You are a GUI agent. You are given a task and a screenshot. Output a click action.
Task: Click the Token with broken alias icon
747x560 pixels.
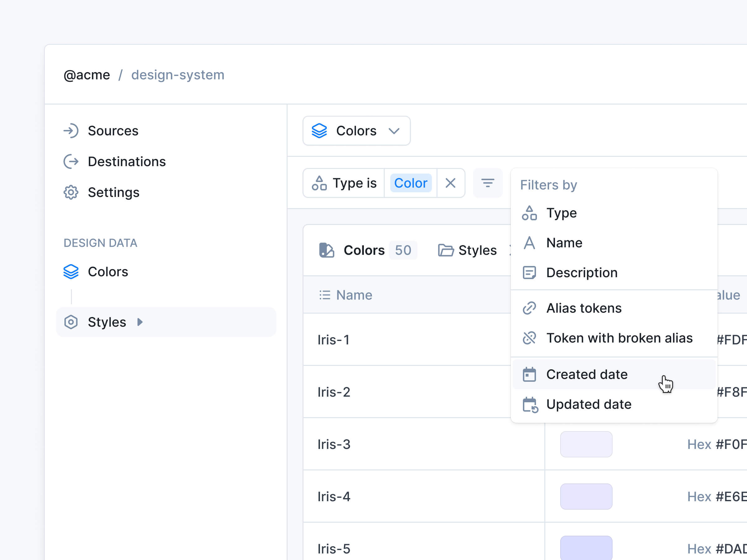529,338
